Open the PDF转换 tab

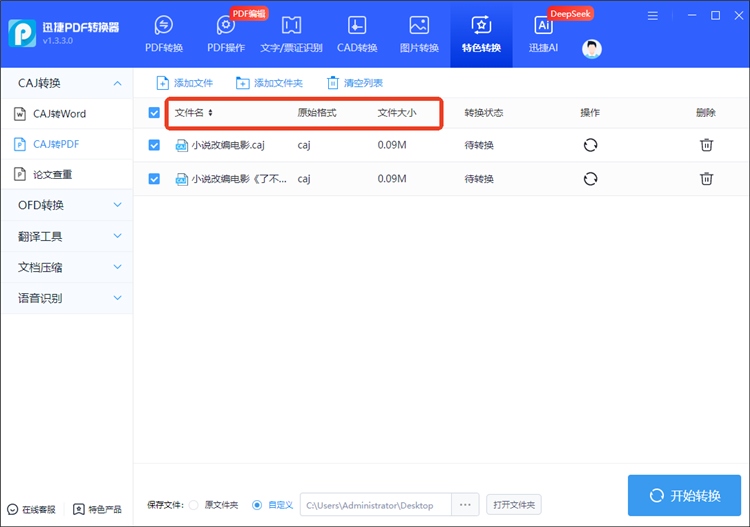click(x=164, y=34)
